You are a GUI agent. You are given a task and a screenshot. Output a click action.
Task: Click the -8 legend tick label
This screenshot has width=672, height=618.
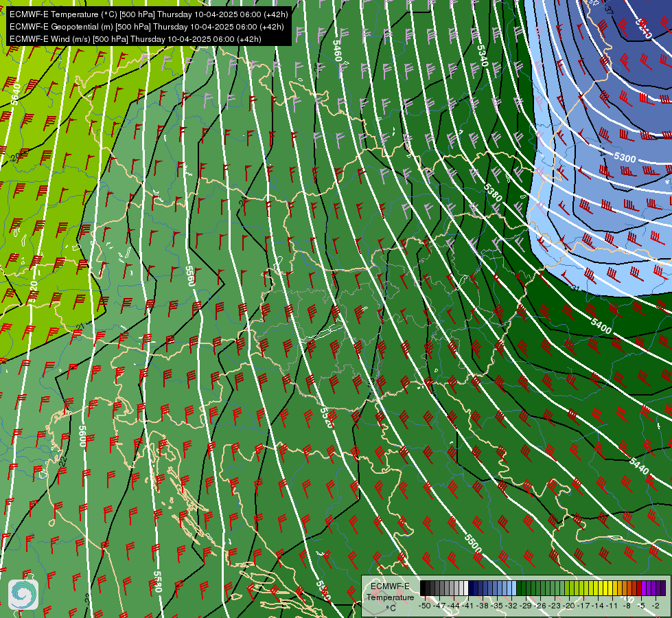pos(627,606)
